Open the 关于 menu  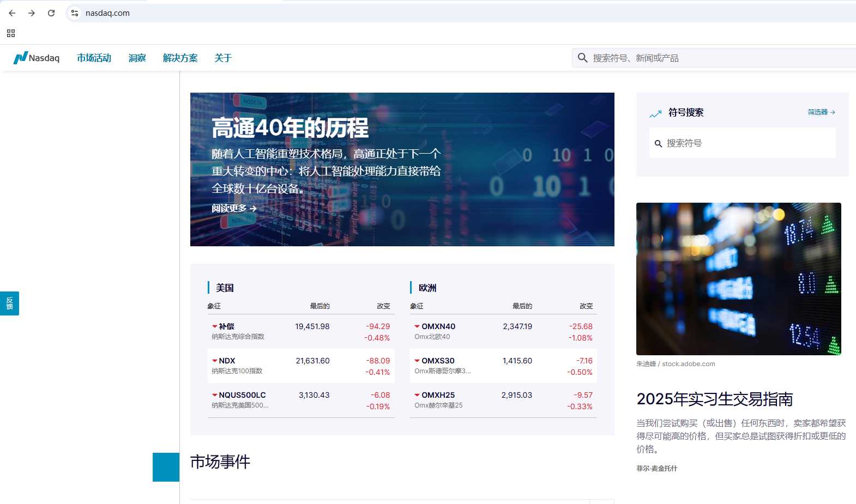223,58
